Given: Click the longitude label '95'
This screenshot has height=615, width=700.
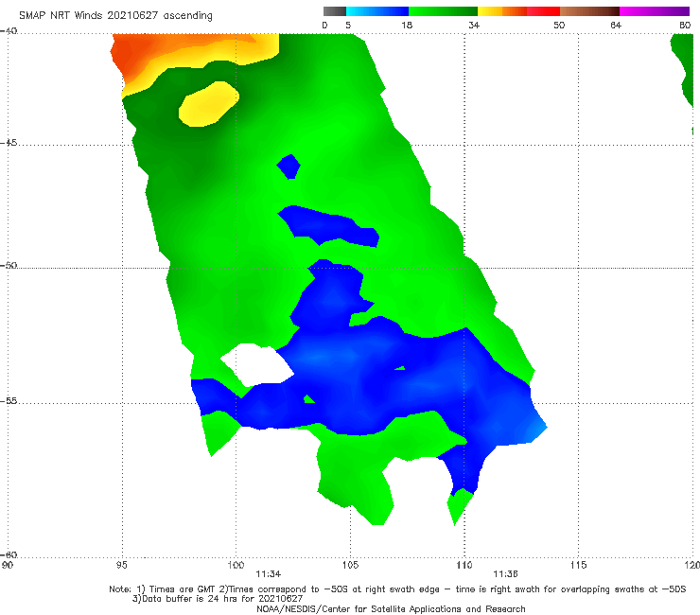Looking at the screenshot, I should tap(121, 565).
